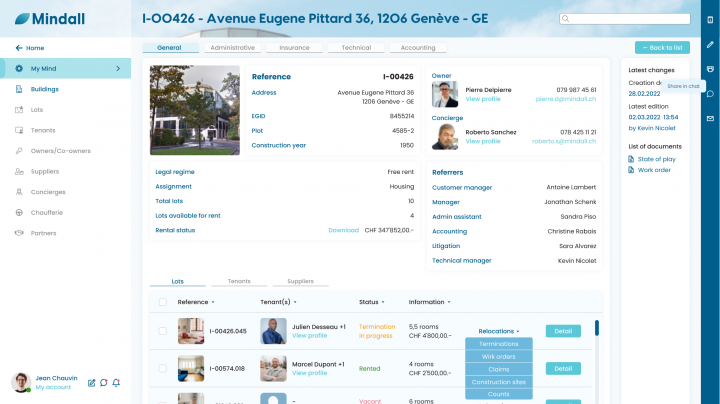Image resolution: width=720 pixels, height=404 pixels.
Task: Select the Tenants tab below
Action: tap(239, 281)
